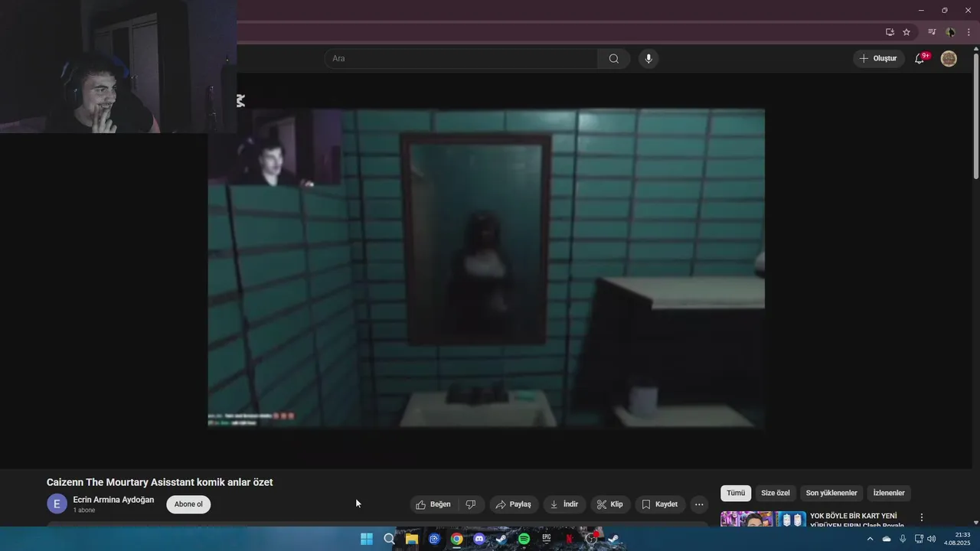Screen dimensions: 980x551
Task: Focus the Ara search field
Action: [x=461, y=59]
